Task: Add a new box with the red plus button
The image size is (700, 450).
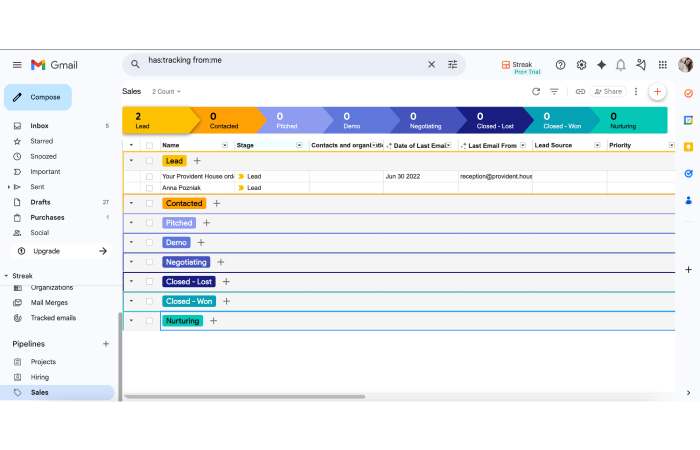Action: click(657, 92)
